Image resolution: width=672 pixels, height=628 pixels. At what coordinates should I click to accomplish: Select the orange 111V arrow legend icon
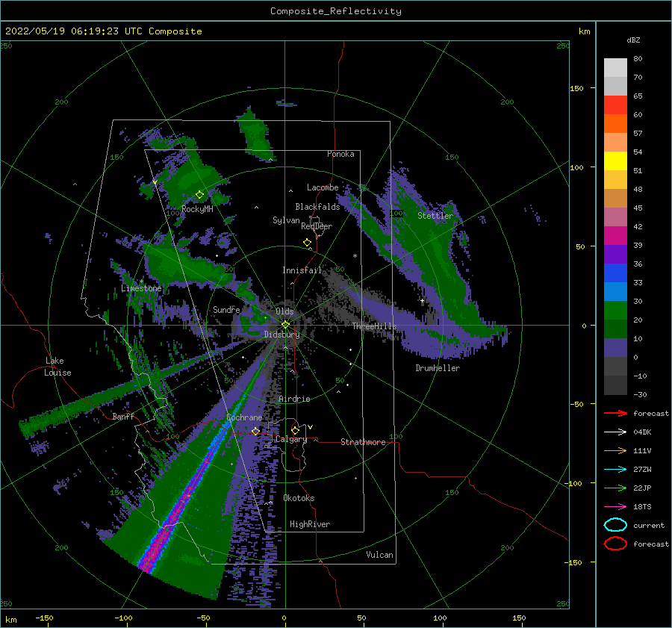615,450
